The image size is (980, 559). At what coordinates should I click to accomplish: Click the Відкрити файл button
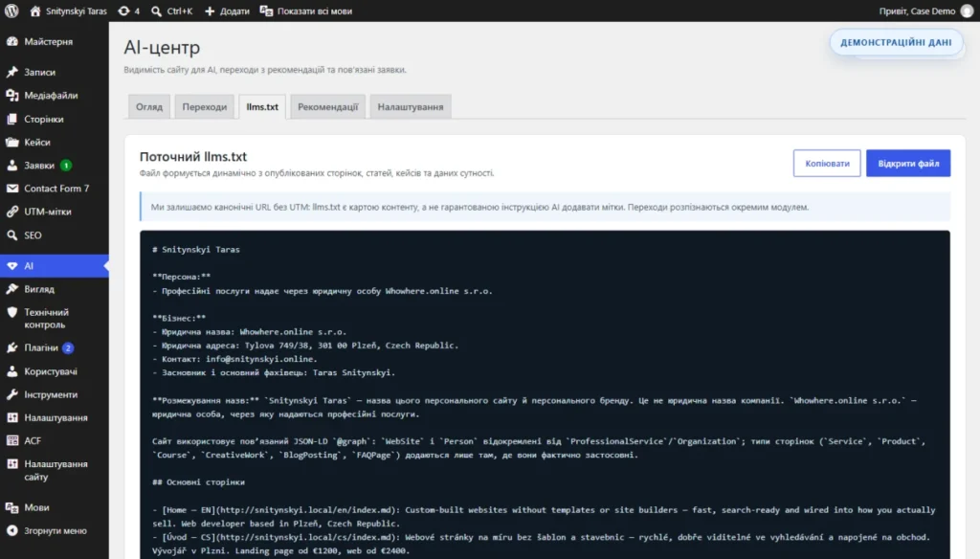point(908,163)
